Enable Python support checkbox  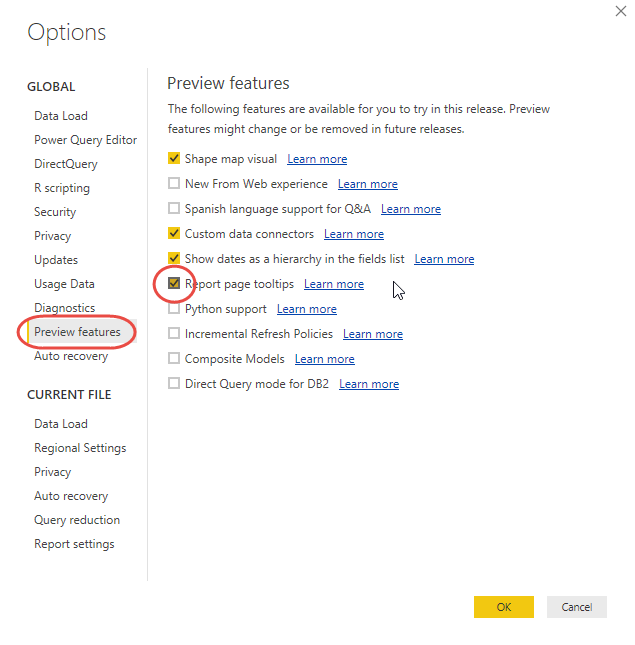(x=174, y=309)
